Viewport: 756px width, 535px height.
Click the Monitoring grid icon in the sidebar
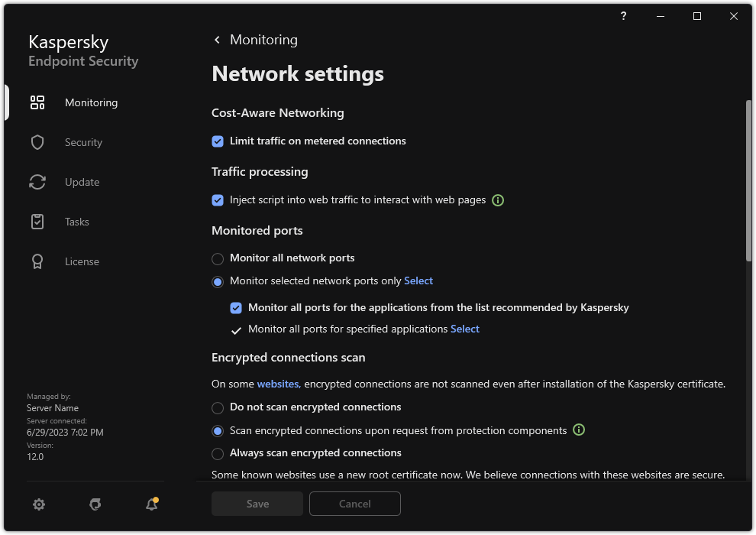[37, 102]
